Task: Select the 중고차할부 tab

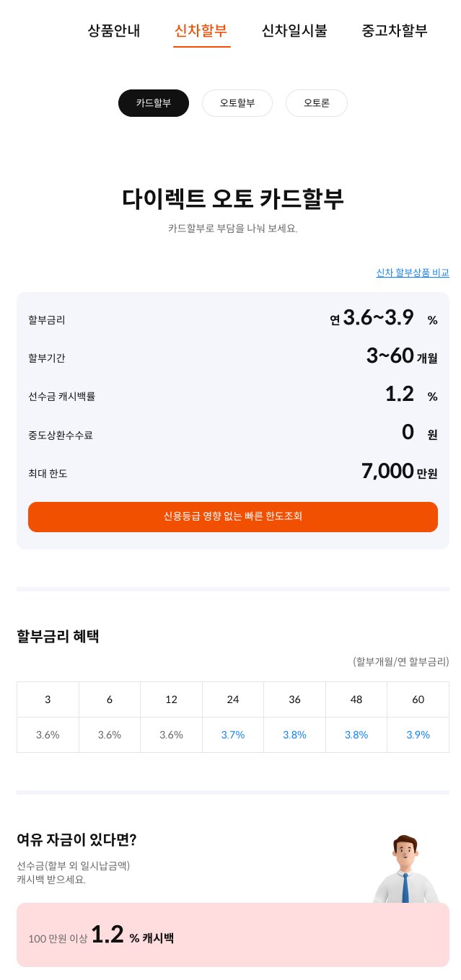Action: (394, 31)
